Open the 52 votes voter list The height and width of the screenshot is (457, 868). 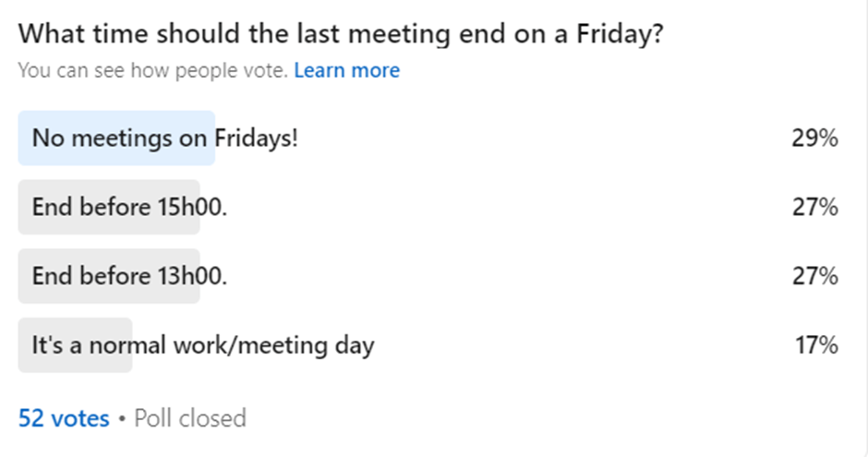(64, 418)
